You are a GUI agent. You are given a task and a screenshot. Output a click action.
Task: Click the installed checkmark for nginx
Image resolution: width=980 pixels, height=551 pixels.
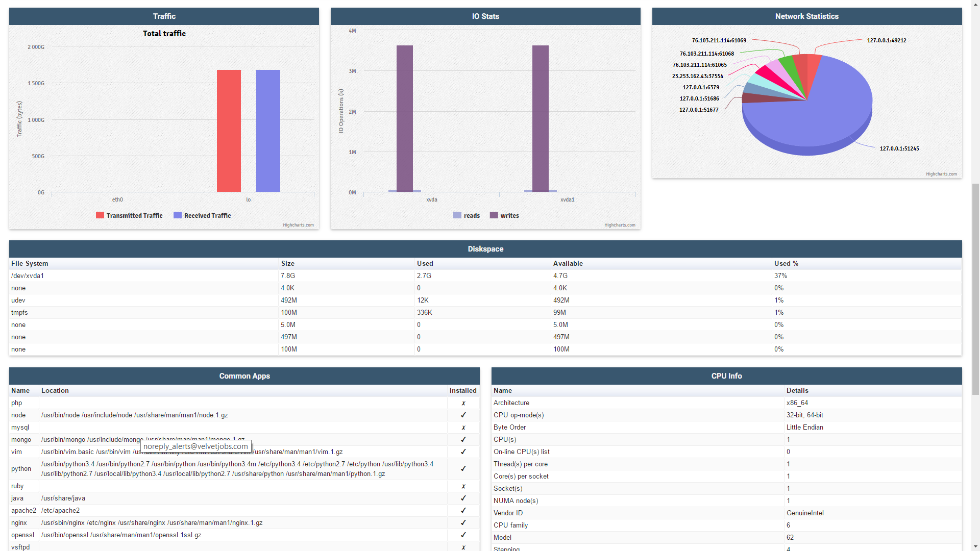(x=463, y=523)
